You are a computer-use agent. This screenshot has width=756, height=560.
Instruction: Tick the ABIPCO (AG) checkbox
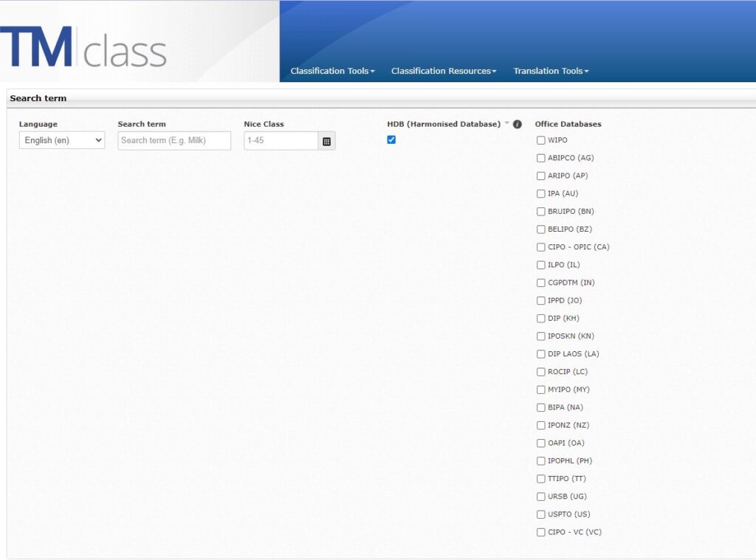coord(541,158)
